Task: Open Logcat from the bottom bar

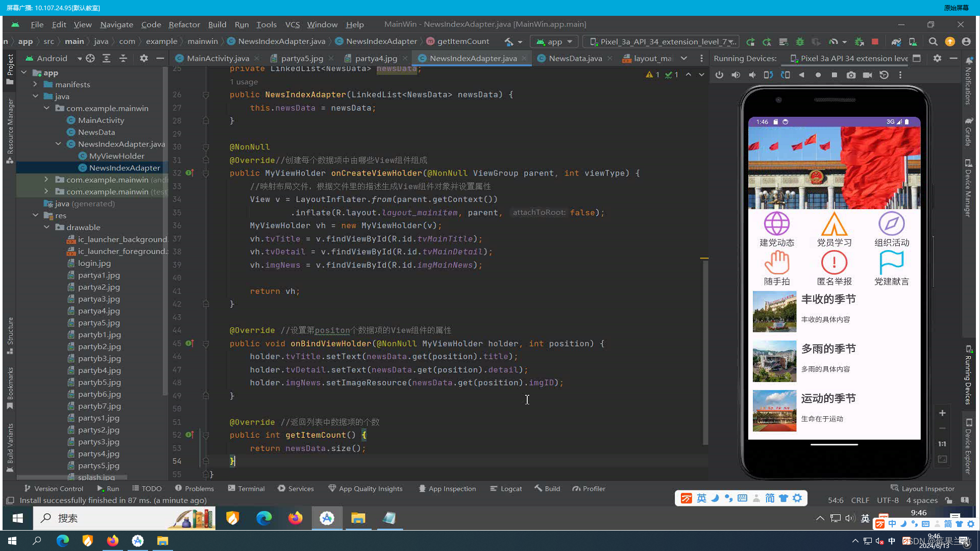Action: click(506, 488)
